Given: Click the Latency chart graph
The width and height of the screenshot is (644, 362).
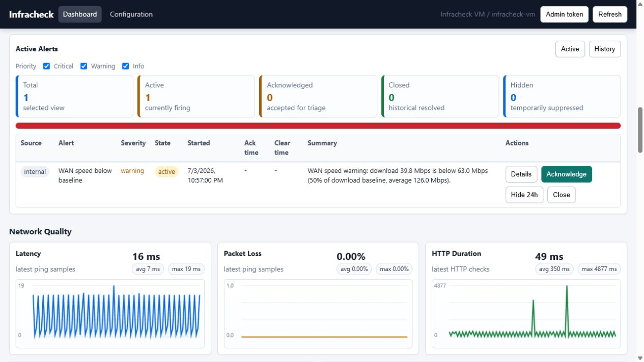Looking at the screenshot, I should pyautogui.click(x=110, y=314).
